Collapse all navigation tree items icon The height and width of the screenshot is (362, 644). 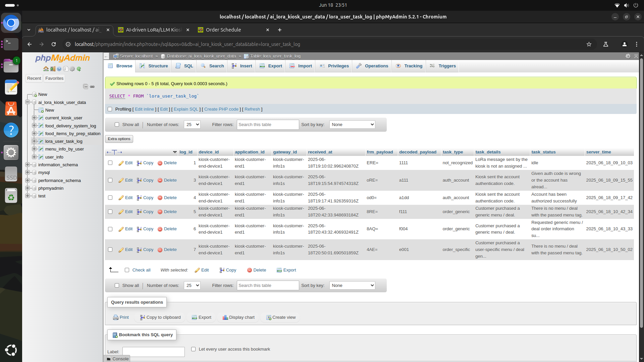click(86, 86)
